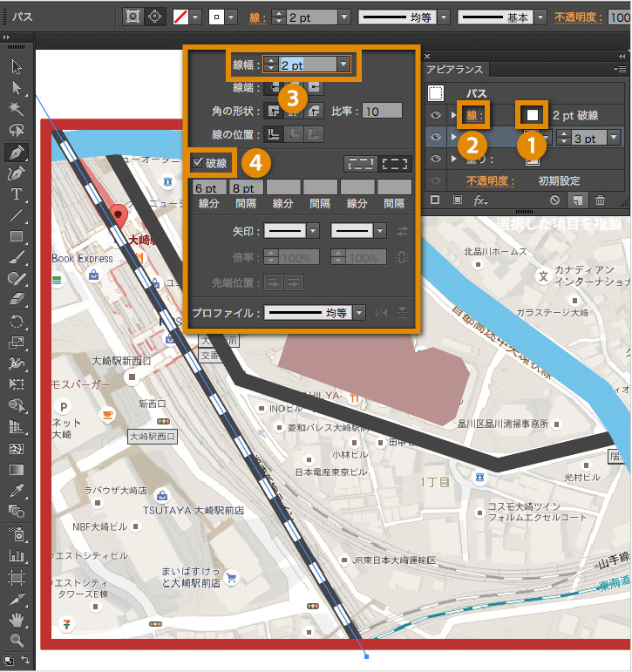Click the trash icon in Appearance panel
This screenshot has height=672, width=632.
(600, 200)
